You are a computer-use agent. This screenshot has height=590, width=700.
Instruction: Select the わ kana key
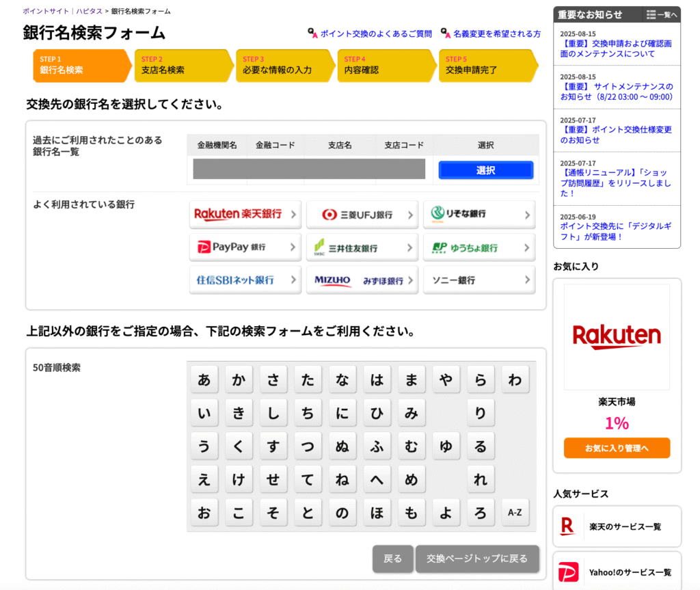[x=515, y=379]
